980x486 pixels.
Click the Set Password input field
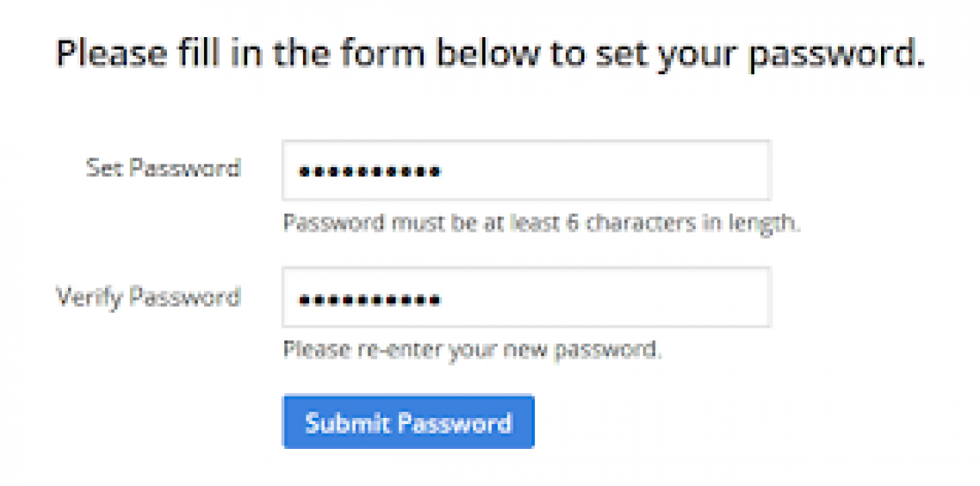pyautogui.click(x=526, y=171)
